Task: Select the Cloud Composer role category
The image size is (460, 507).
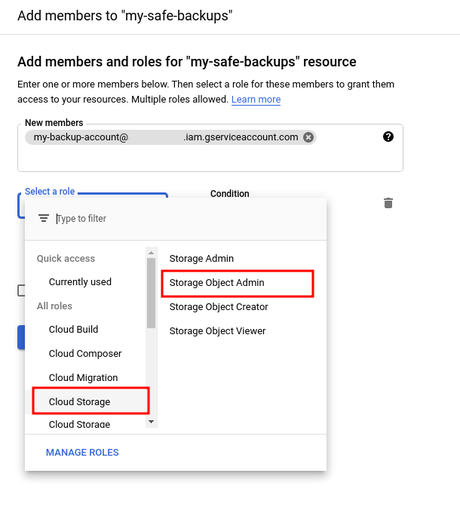Action: 85,354
